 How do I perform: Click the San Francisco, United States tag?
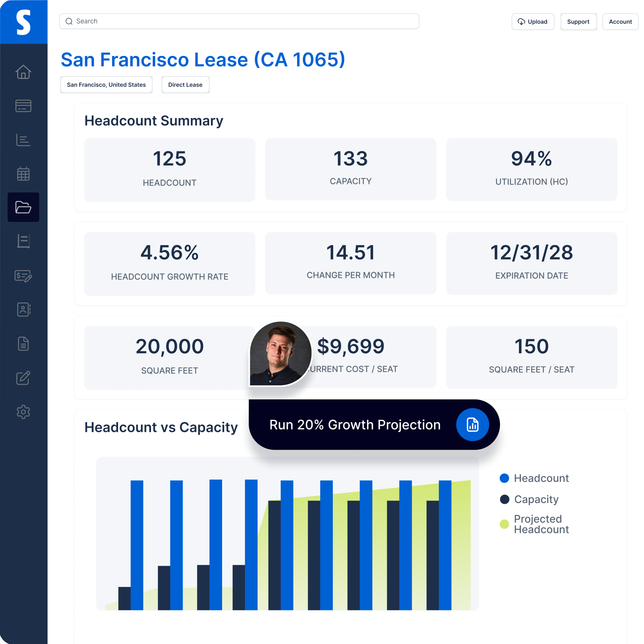pos(106,85)
